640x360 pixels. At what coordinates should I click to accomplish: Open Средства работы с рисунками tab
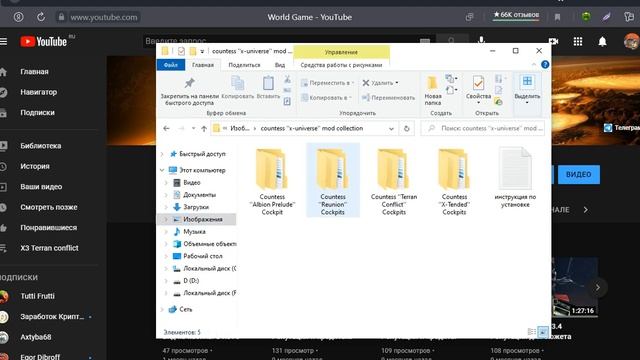click(341, 65)
